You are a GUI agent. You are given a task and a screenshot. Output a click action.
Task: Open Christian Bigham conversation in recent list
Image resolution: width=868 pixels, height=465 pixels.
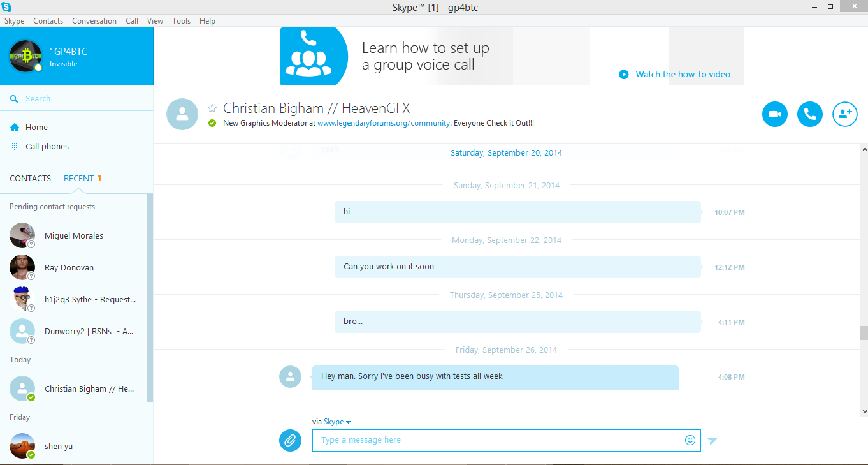tap(74, 388)
